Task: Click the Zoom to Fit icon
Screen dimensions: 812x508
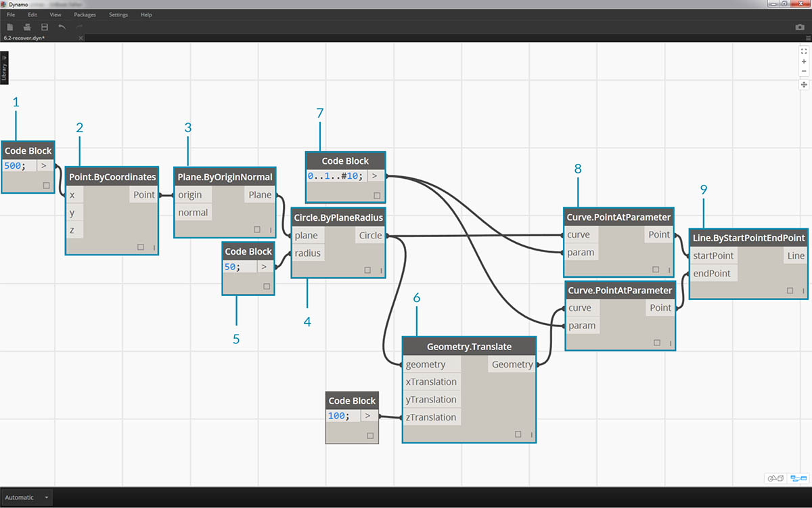Action: point(804,51)
